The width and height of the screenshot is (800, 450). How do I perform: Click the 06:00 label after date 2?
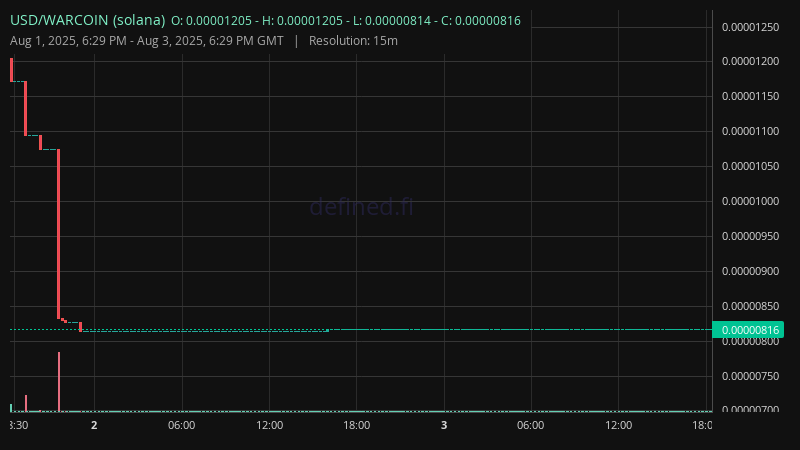point(182,426)
